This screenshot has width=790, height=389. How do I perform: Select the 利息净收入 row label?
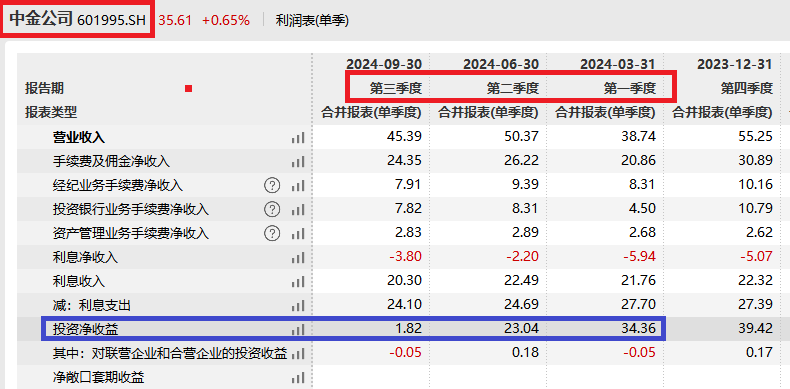(x=85, y=258)
